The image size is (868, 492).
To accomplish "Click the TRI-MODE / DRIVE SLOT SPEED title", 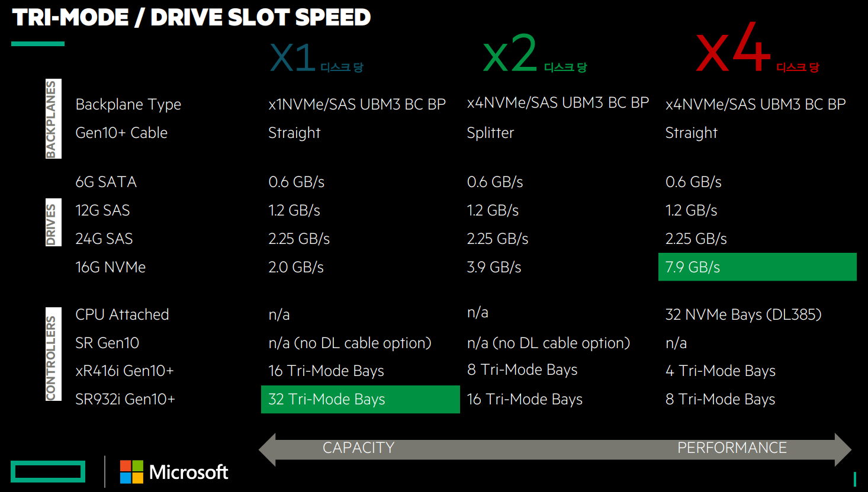I will click(x=191, y=18).
